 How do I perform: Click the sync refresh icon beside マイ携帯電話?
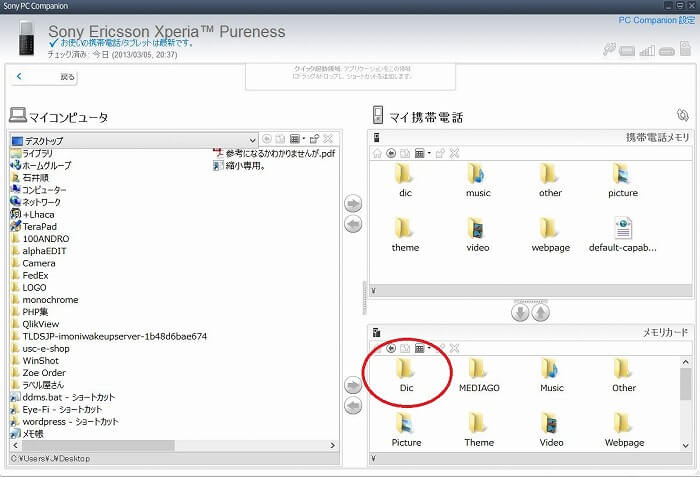[683, 116]
